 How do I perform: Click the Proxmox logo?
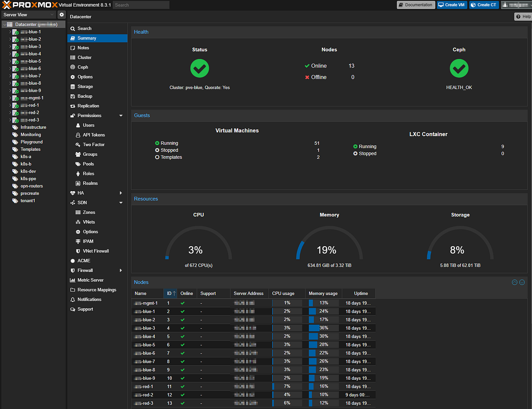point(29,5)
